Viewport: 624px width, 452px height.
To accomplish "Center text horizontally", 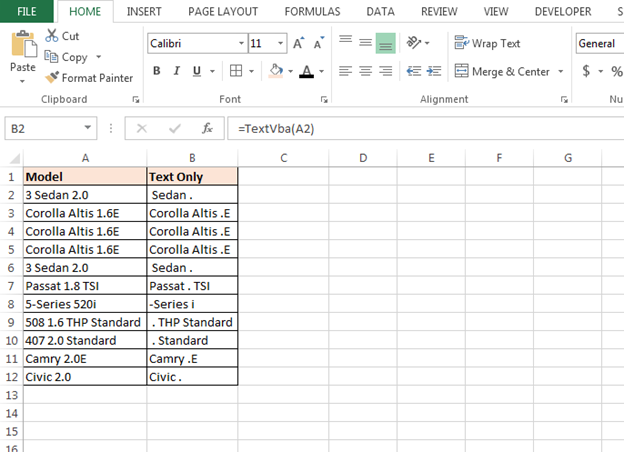I will [x=365, y=71].
